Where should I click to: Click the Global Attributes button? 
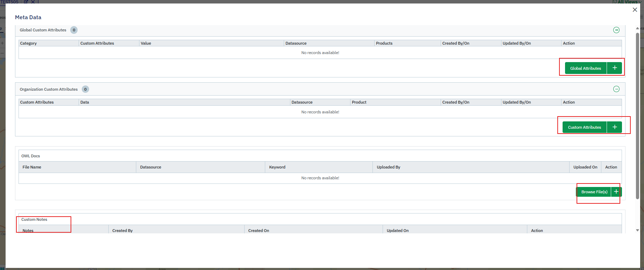[586, 68]
